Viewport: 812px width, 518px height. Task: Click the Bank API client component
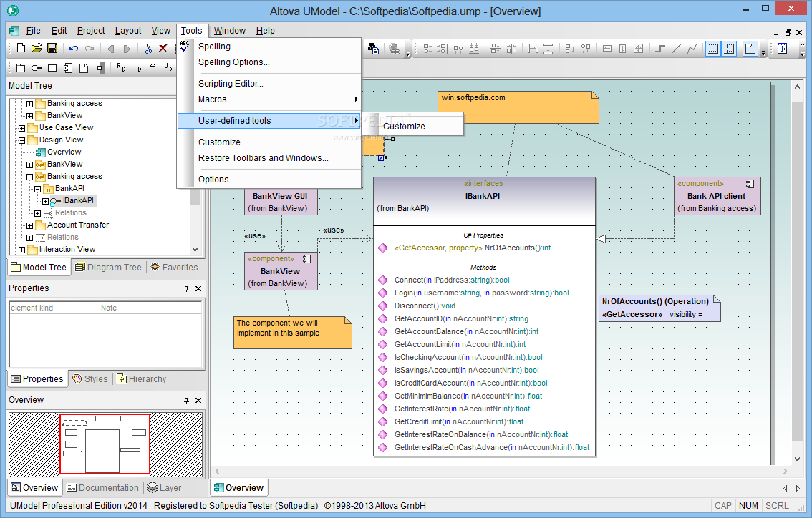pos(717,196)
